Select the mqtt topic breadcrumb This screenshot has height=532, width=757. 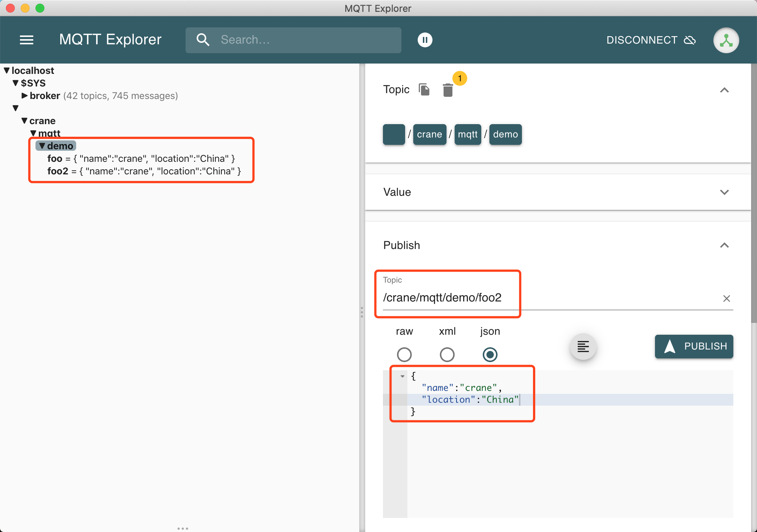click(468, 134)
